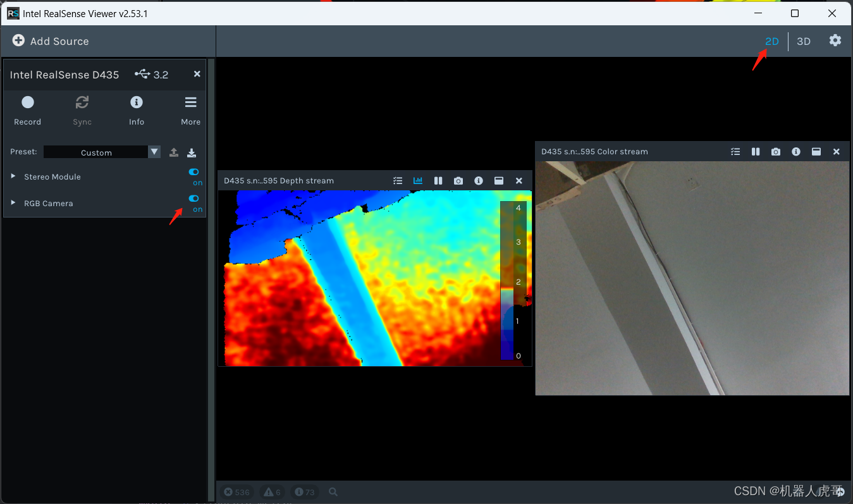Click the USB 3.2 connection indicator
Screen dimensions: 853x504
(152, 75)
